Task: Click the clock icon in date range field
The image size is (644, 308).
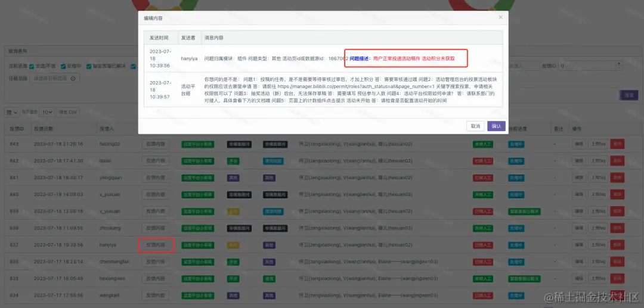Action: click(73, 78)
